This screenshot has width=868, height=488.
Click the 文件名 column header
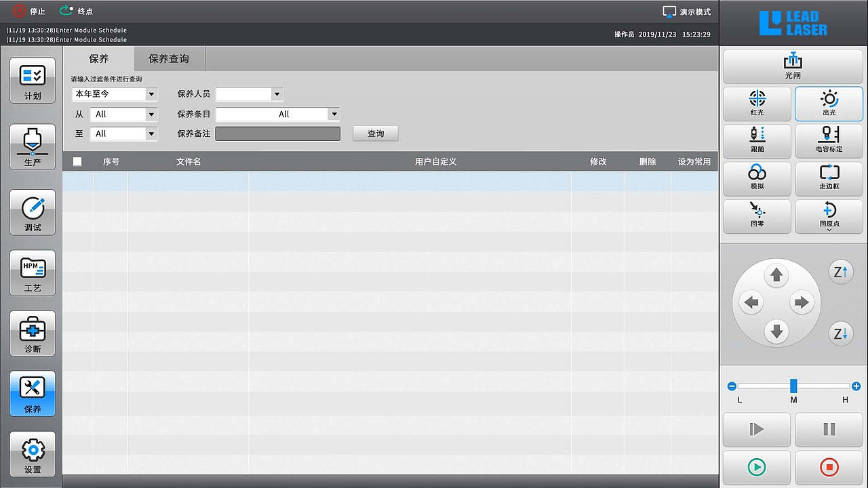pos(189,161)
